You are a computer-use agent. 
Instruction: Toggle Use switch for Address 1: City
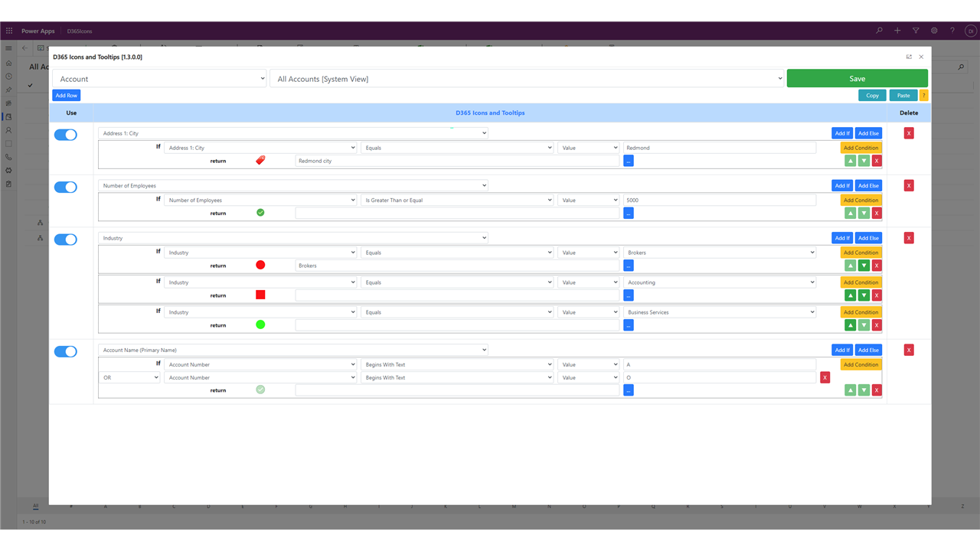tap(65, 135)
